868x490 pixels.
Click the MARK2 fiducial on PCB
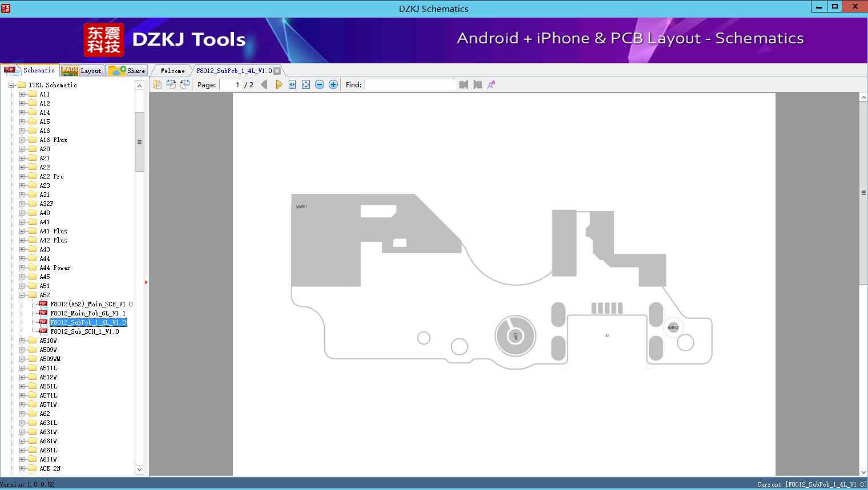(x=673, y=327)
